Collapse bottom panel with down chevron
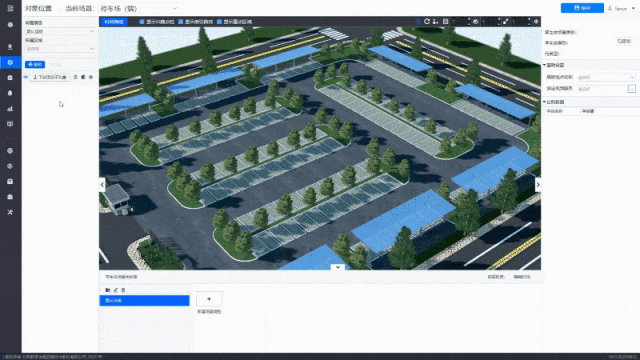 point(338,267)
